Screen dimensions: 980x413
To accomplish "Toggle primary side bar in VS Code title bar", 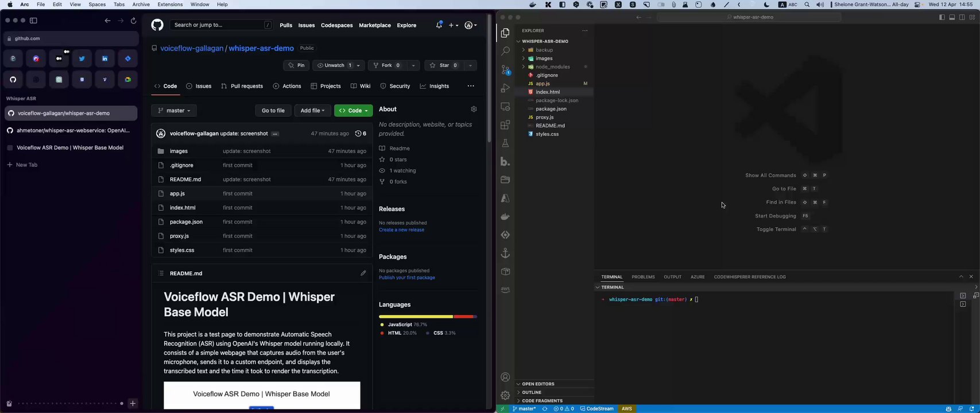I will point(942,17).
